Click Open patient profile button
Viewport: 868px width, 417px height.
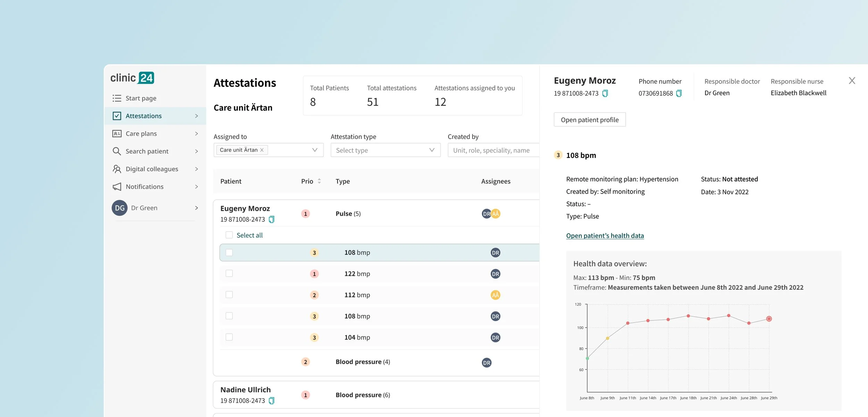[x=590, y=120]
